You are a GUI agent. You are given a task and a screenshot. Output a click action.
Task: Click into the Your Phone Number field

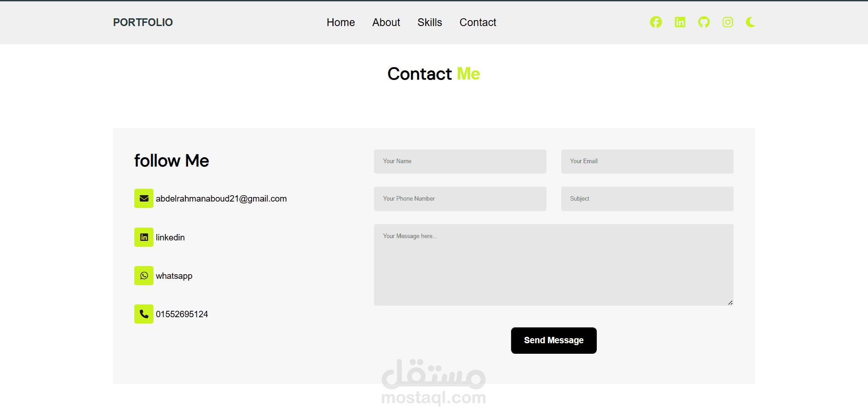[x=460, y=199]
